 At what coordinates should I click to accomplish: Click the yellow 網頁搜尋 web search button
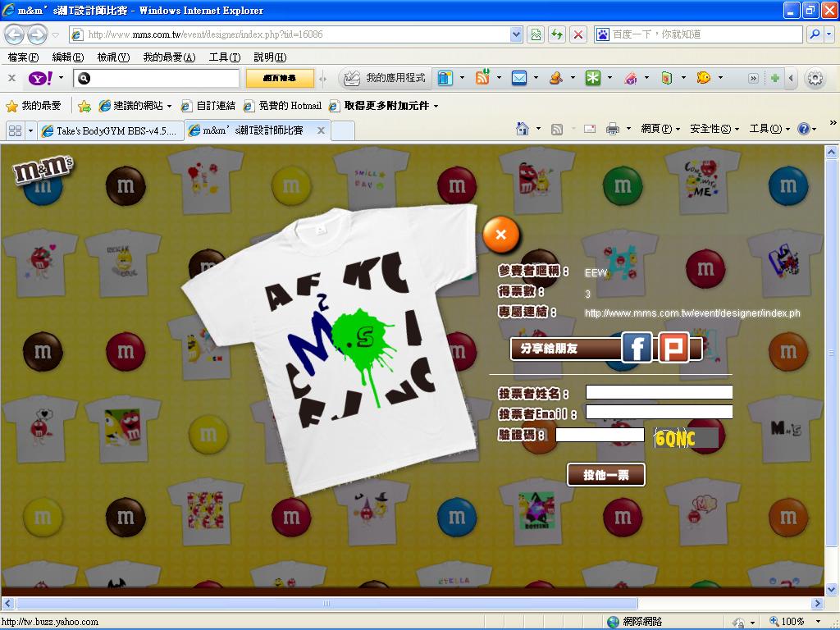[280, 78]
